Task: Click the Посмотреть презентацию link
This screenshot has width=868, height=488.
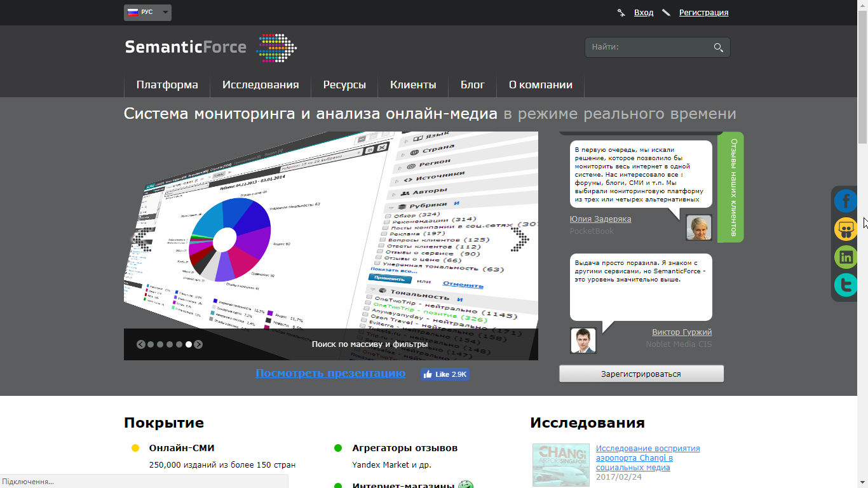Action: coord(330,373)
